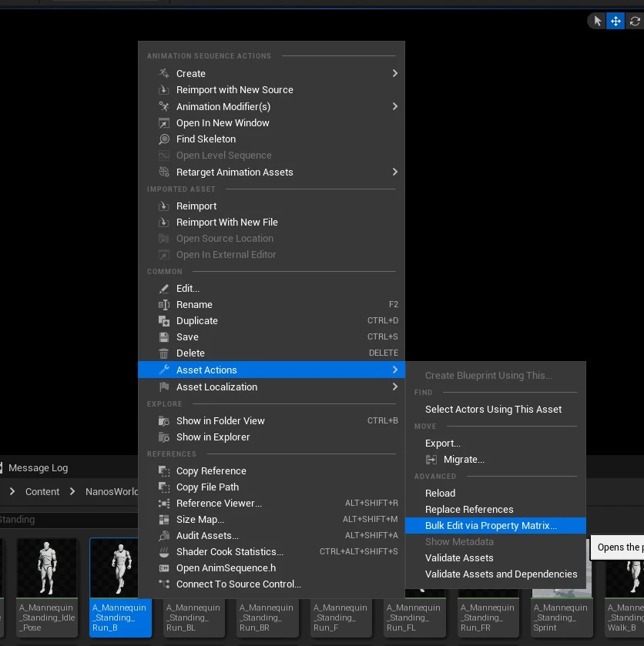Image resolution: width=644 pixels, height=646 pixels.
Task: Choose Bulk Edit via Property Matrix
Action: [495, 526]
